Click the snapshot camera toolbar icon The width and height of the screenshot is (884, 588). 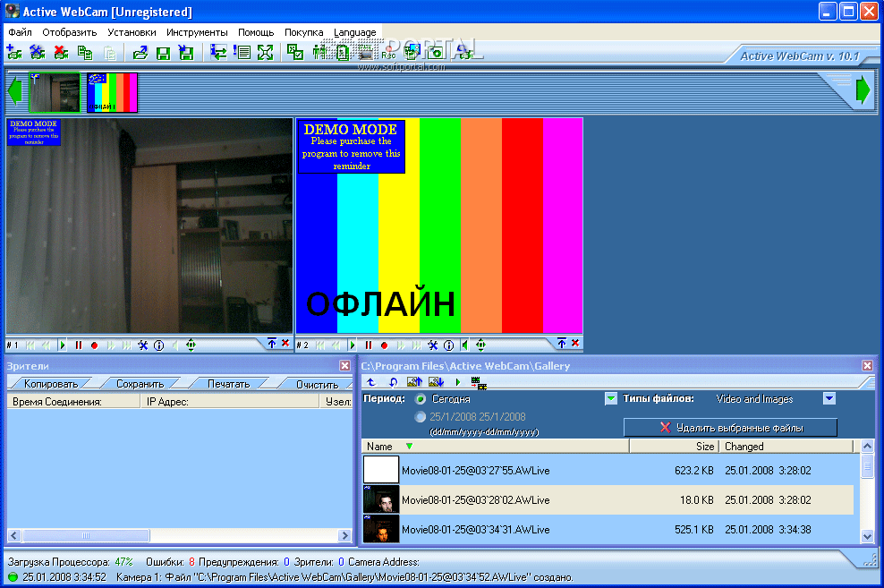point(435,53)
